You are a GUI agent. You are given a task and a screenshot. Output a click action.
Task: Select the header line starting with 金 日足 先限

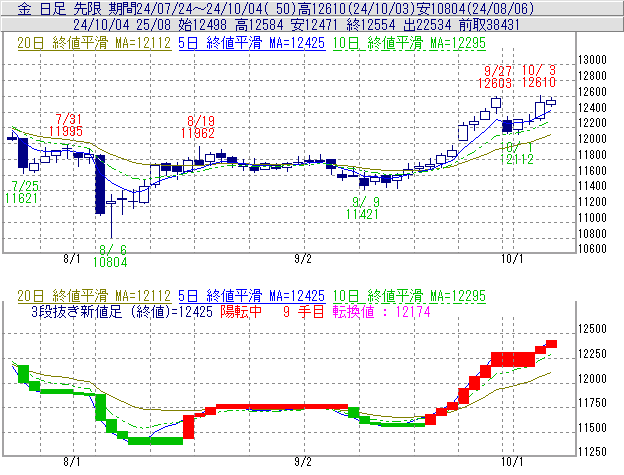tap(275, 8)
